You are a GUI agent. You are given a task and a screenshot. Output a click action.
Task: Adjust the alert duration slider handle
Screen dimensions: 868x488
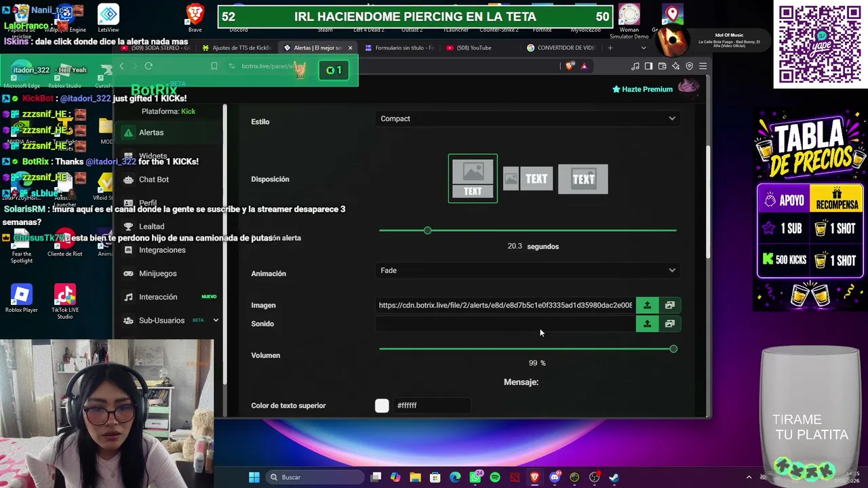pyautogui.click(x=427, y=230)
